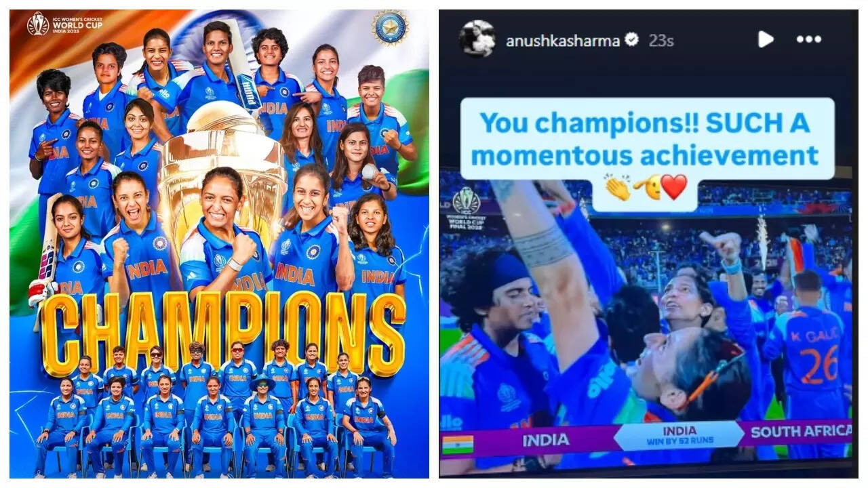
Task: Tap the story play button
Action: click(766, 39)
